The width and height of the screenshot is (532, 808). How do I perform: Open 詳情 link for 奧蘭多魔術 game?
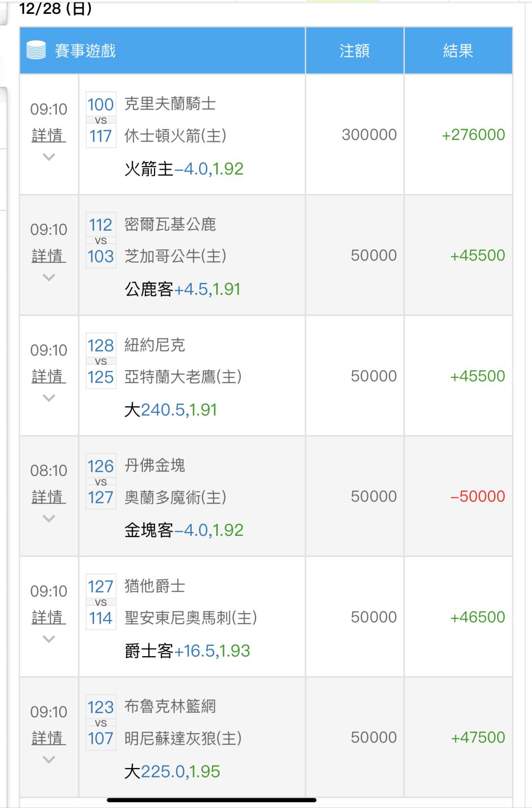(49, 497)
